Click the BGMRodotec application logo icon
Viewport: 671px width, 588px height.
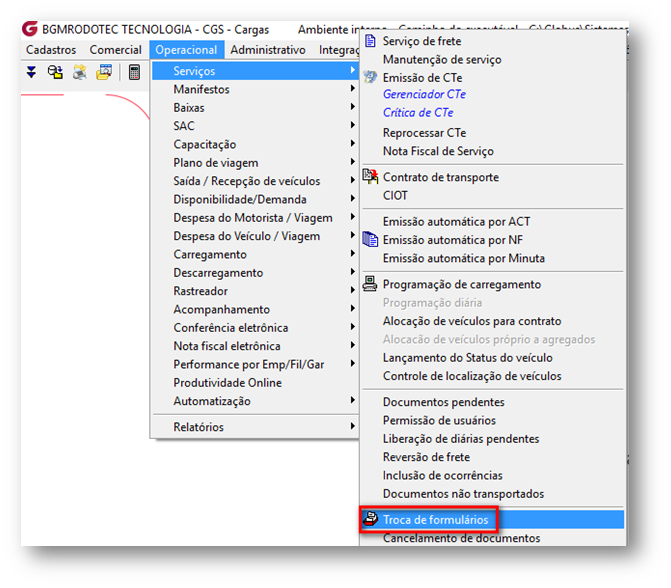(30, 29)
